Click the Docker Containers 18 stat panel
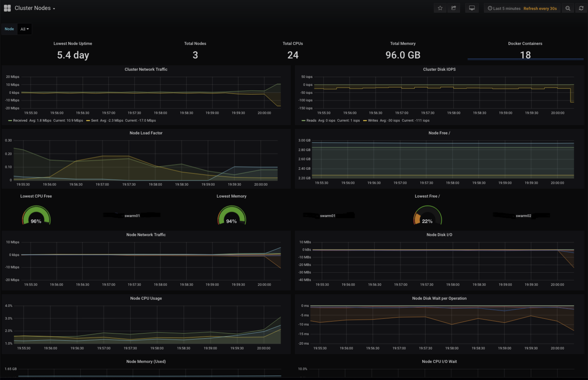The width and height of the screenshot is (588, 380). click(525, 55)
